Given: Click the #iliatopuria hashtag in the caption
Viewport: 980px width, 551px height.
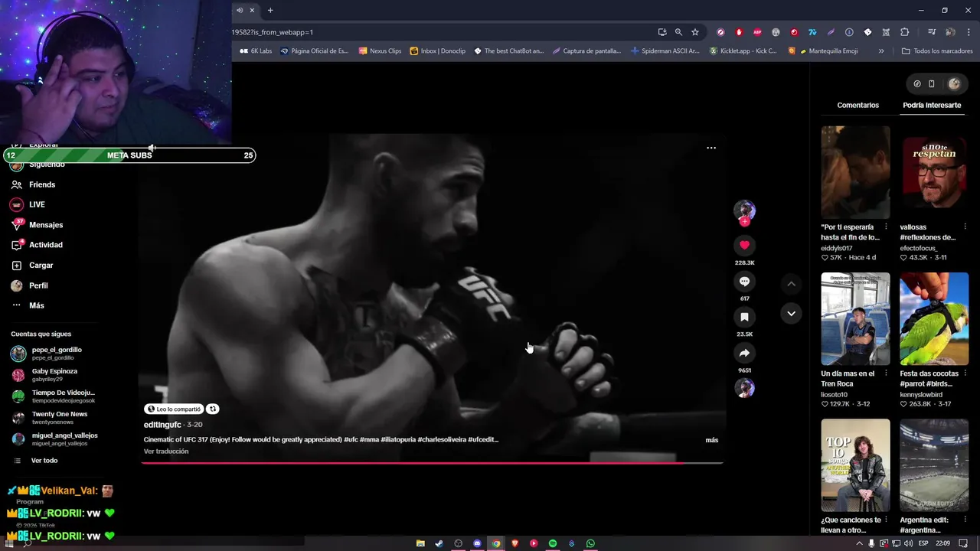Looking at the screenshot, I should click(x=398, y=440).
